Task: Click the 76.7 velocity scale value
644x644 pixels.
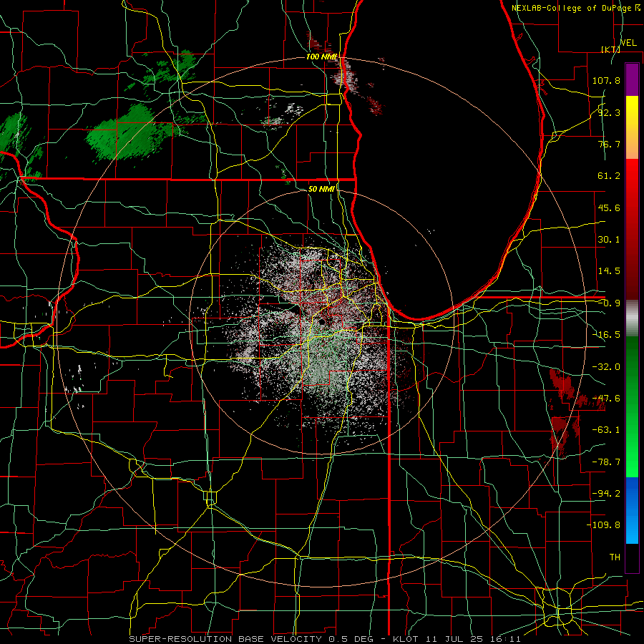Action: click(x=609, y=144)
